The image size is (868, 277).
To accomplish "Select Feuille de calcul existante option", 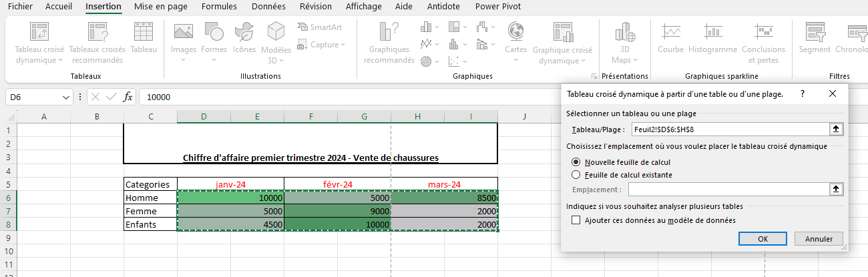I will [x=576, y=175].
